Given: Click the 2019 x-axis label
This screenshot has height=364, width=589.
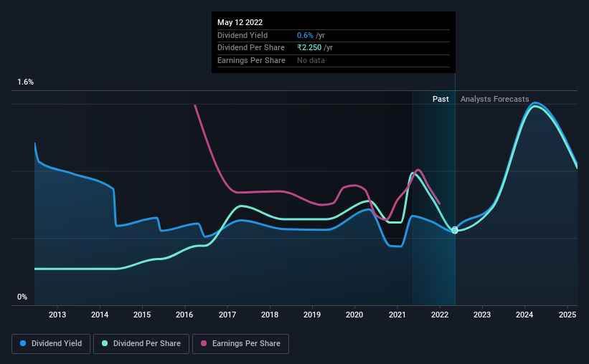Looking at the screenshot, I should click(312, 315).
